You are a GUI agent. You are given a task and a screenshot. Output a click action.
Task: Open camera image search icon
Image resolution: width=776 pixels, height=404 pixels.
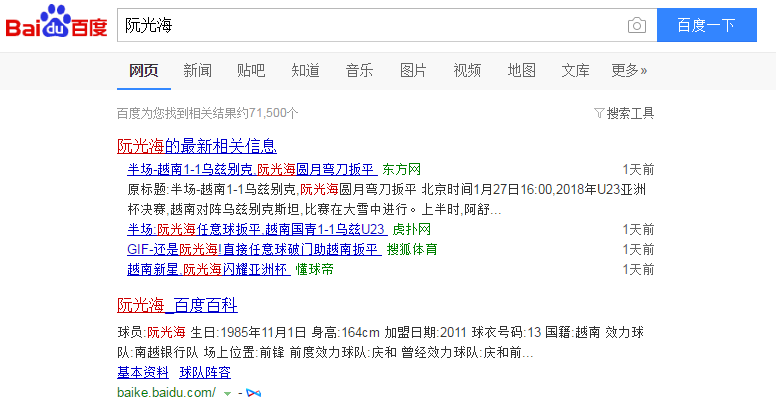[636, 25]
